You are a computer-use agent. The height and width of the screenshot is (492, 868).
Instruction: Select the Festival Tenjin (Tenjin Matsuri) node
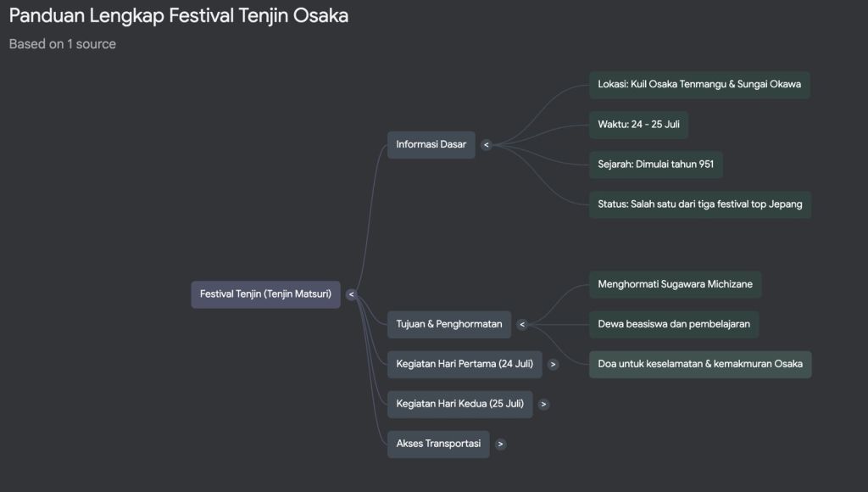[x=265, y=294]
